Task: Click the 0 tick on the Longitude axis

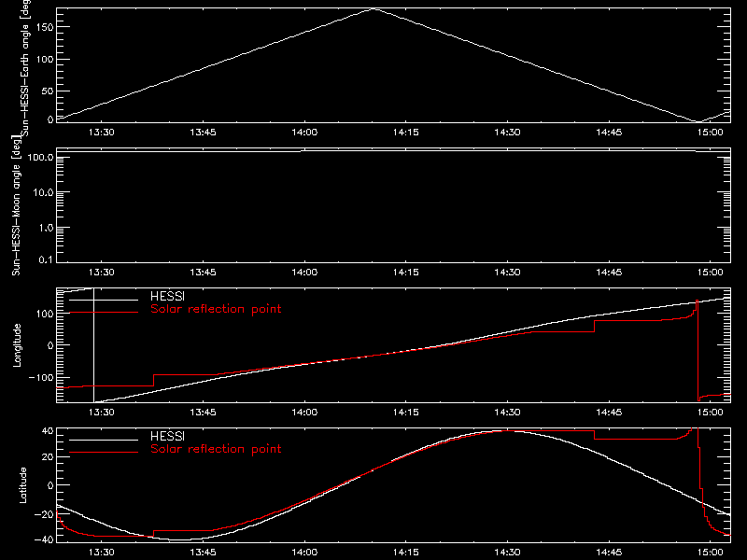Action: coord(50,345)
